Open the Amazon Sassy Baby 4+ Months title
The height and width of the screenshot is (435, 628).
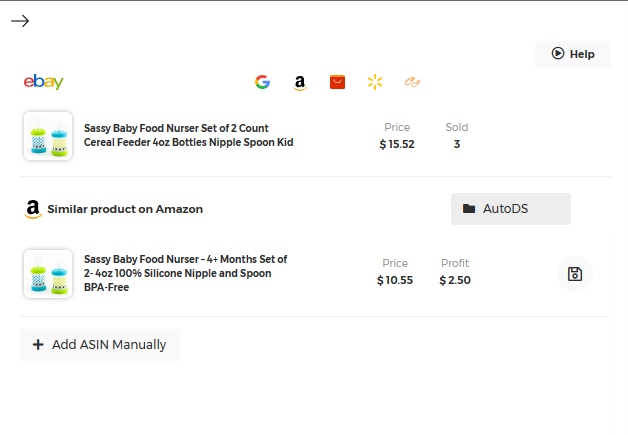[x=185, y=273]
